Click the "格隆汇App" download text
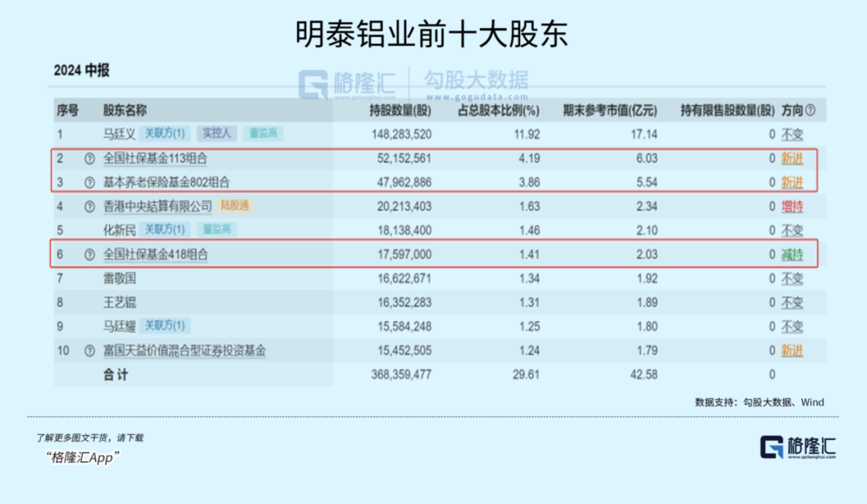Image resolution: width=867 pixels, height=504 pixels. coord(83,457)
